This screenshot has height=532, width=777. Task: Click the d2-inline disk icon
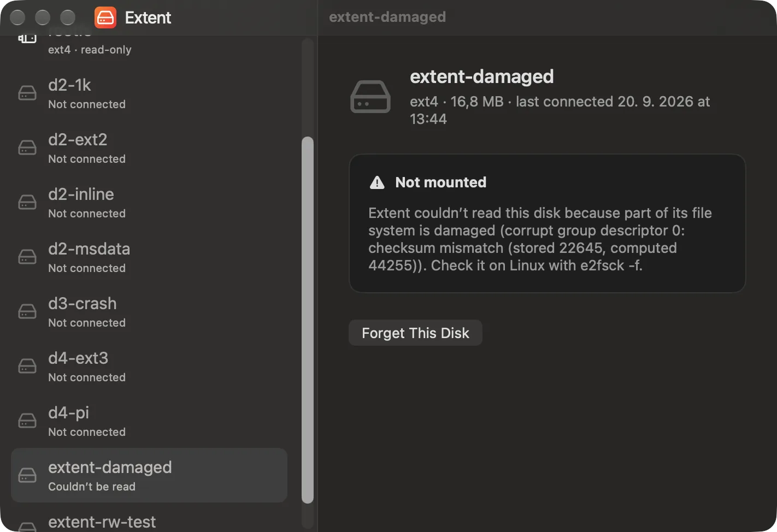click(27, 202)
